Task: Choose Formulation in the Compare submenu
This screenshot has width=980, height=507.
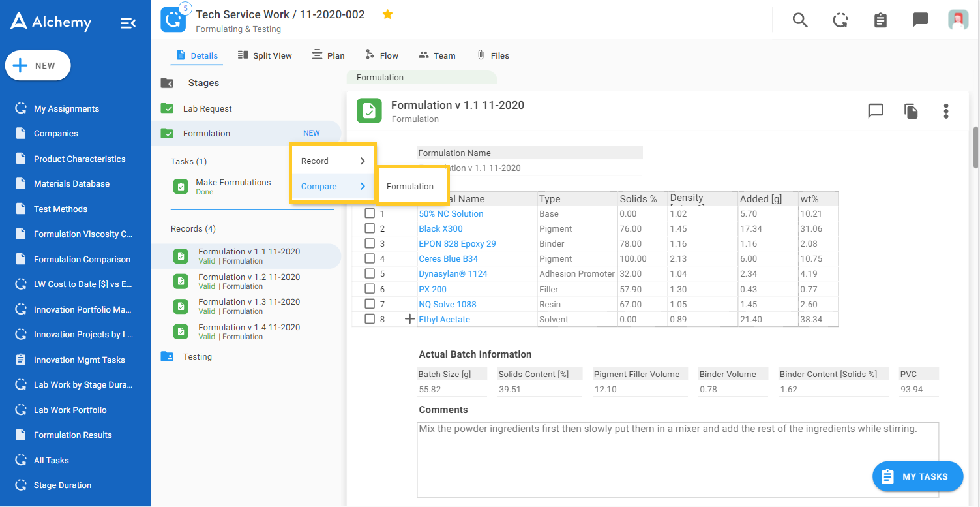Action: 410,186
